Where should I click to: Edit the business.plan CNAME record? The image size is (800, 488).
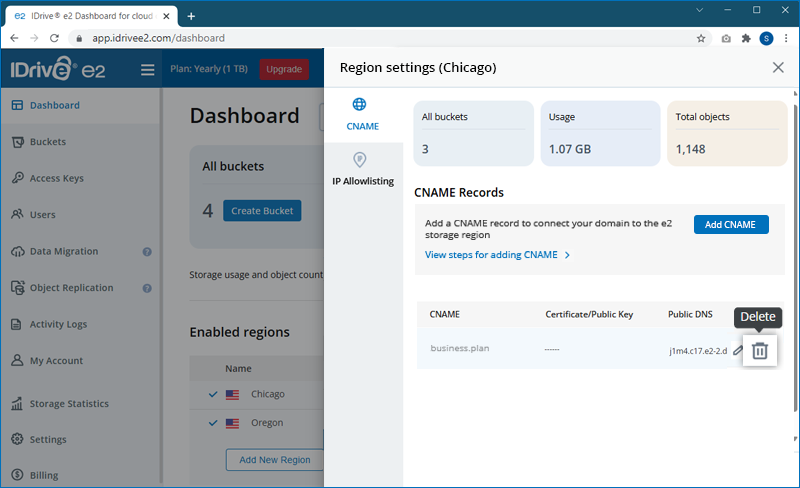[737, 350]
